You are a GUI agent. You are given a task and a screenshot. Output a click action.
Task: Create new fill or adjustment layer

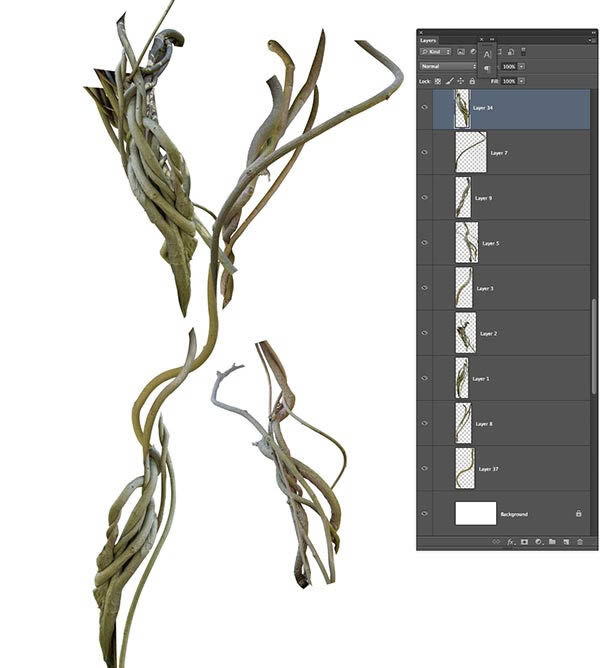539,542
